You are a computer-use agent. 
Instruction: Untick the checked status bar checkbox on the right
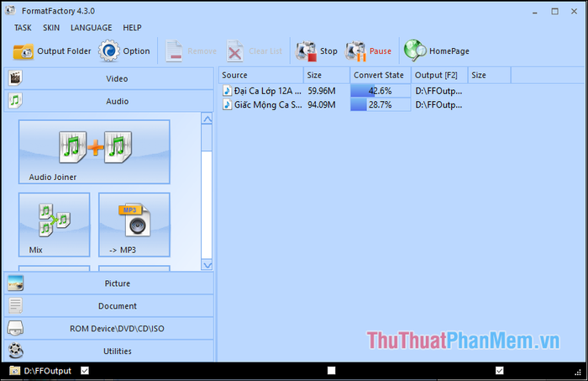coord(500,371)
